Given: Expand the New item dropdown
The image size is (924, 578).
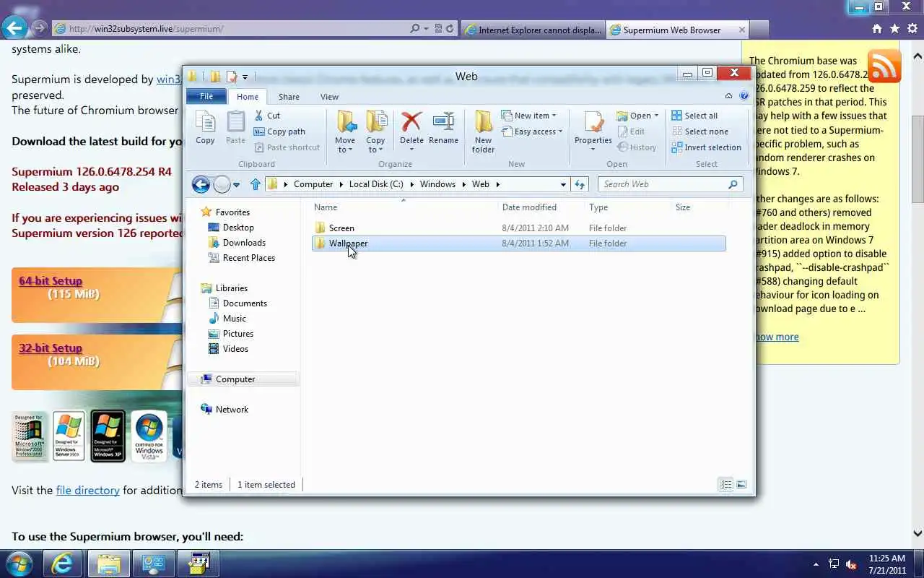Looking at the screenshot, I should (528, 116).
